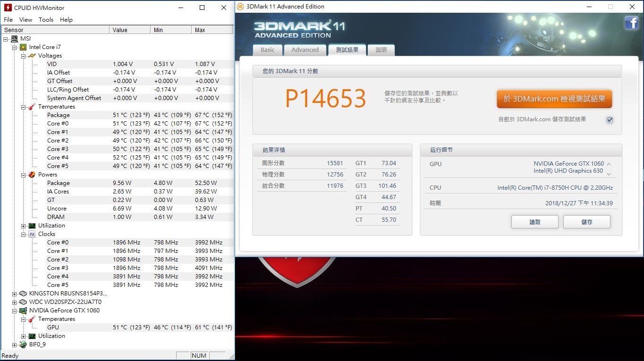Viewport: 644px width, 361px height.
Task: Open the Help menu in HWMonitor
Action: point(66,20)
